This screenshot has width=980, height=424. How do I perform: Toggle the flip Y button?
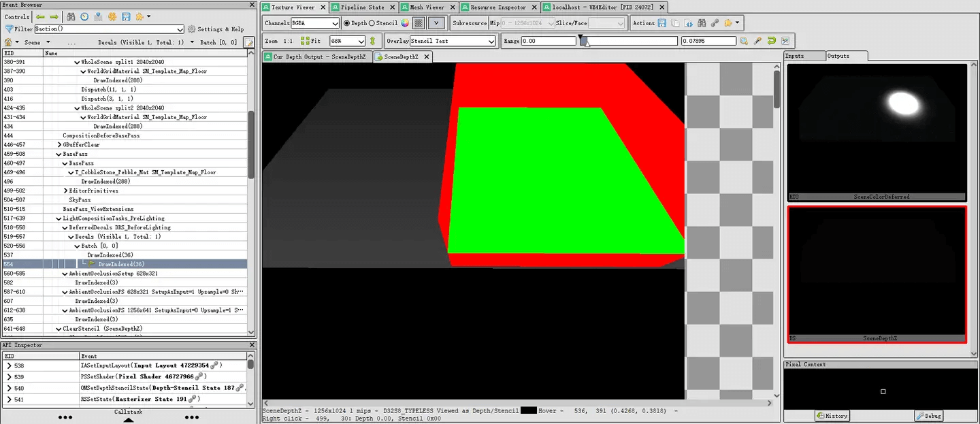tap(436, 22)
